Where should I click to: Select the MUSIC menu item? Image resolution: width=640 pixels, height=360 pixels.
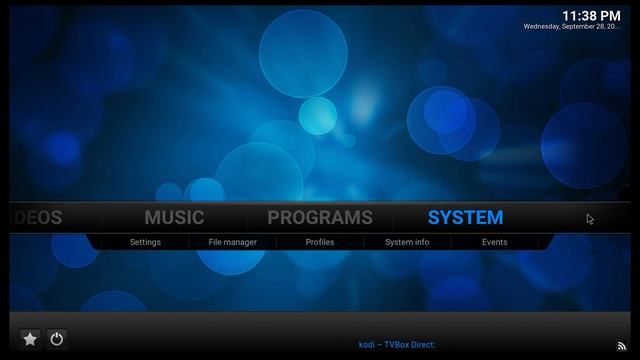coord(174,217)
